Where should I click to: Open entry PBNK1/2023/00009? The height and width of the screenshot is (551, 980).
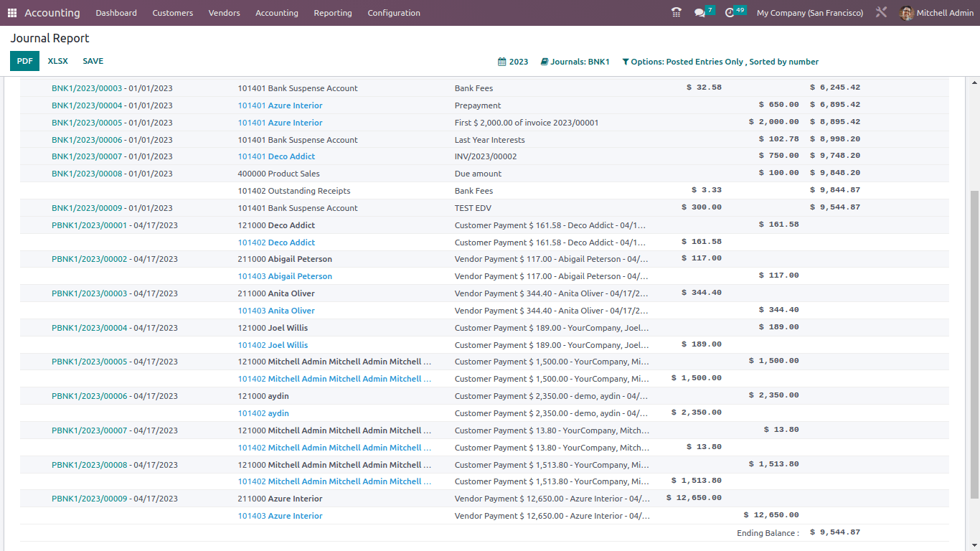tap(90, 499)
